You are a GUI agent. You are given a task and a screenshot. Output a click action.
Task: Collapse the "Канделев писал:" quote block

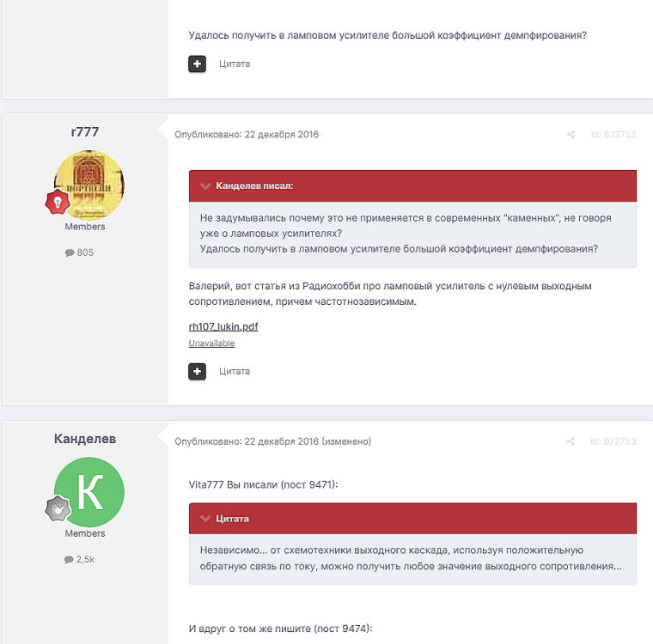pos(205,185)
